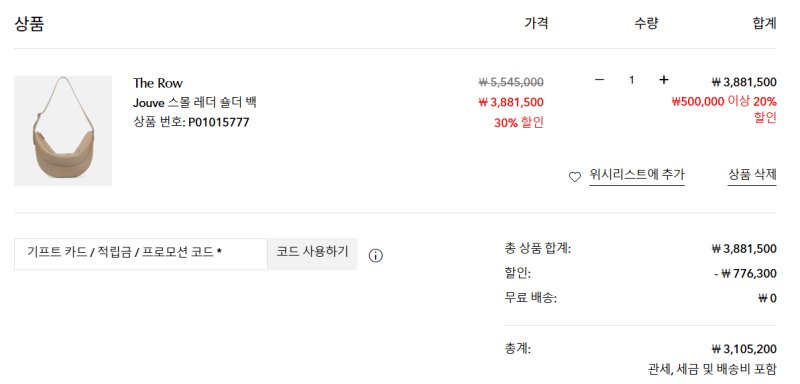Click the 위시리스트에 추가 link
800x384 pixels.
[637, 174]
